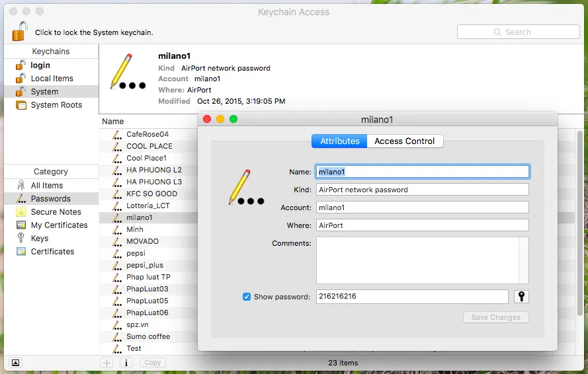
Task: Click the padlock to lock System keychain
Action: pyautogui.click(x=20, y=32)
